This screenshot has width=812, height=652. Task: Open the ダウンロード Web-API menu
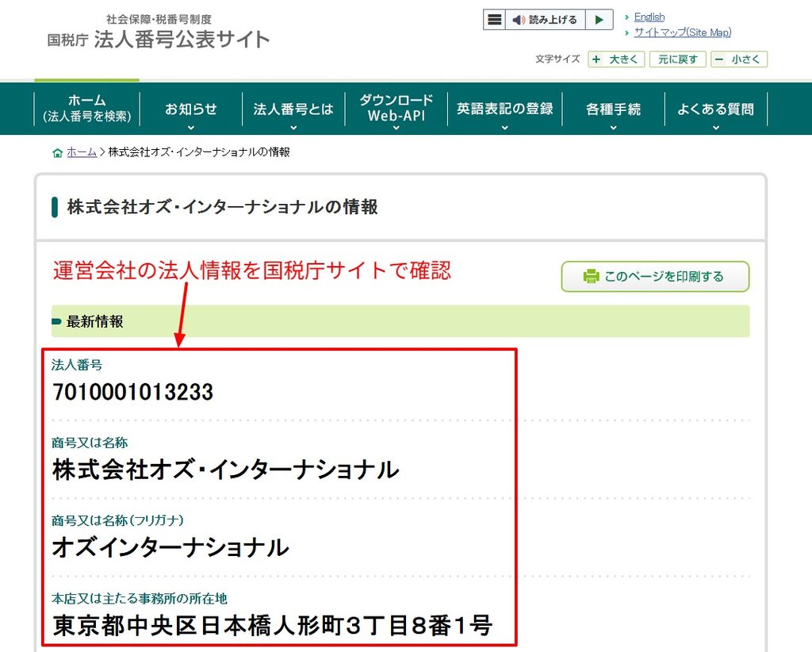pos(396,108)
